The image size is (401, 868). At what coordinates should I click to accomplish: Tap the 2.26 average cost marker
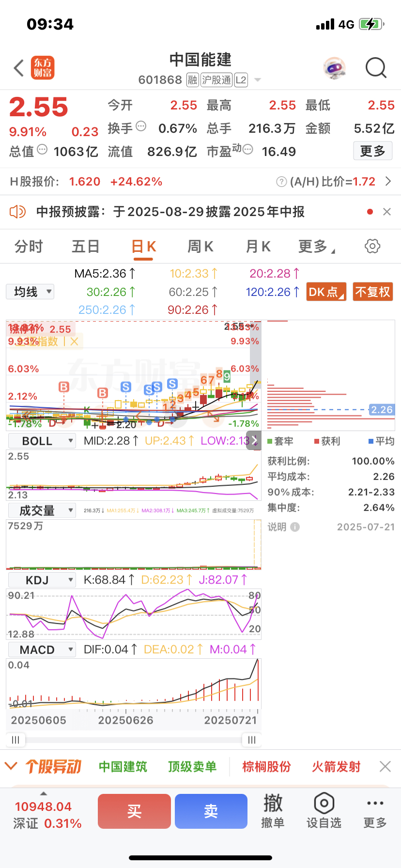pyautogui.click(x=382, y=410)
